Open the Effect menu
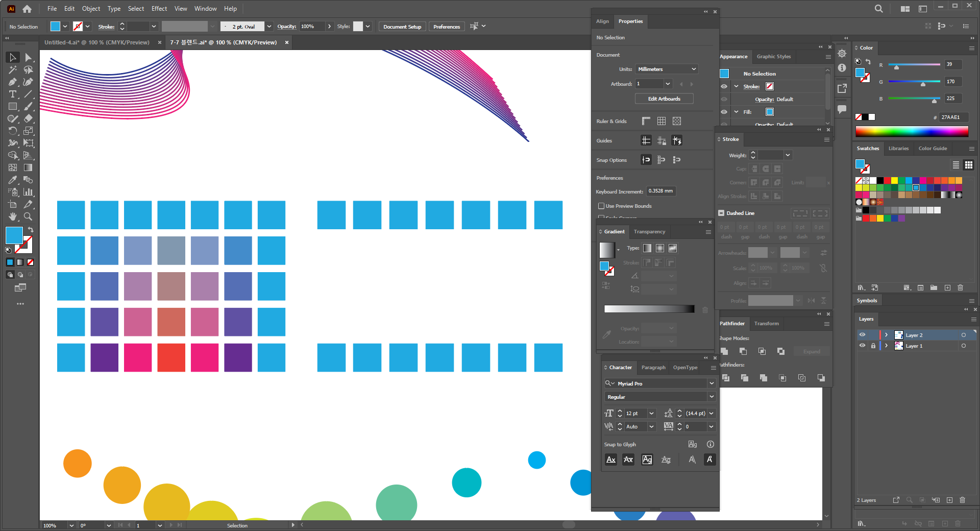The width and height of the screenshot is (980, 531). [159, 9]
